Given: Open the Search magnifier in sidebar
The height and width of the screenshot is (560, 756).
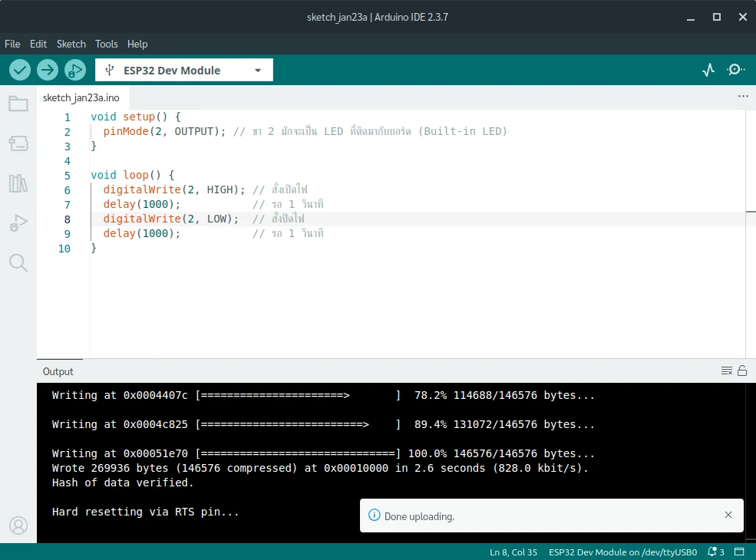Looking at the screenshot, I should point(18,263).
